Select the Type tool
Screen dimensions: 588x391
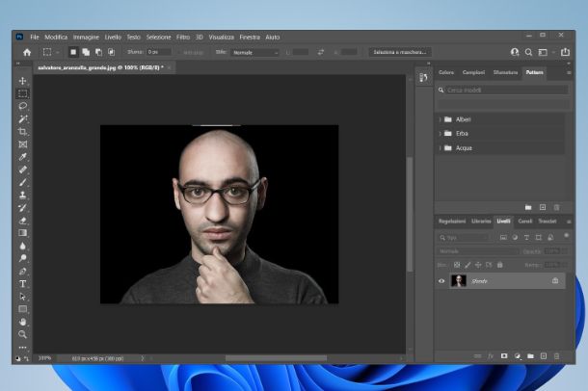pos(22,284)
